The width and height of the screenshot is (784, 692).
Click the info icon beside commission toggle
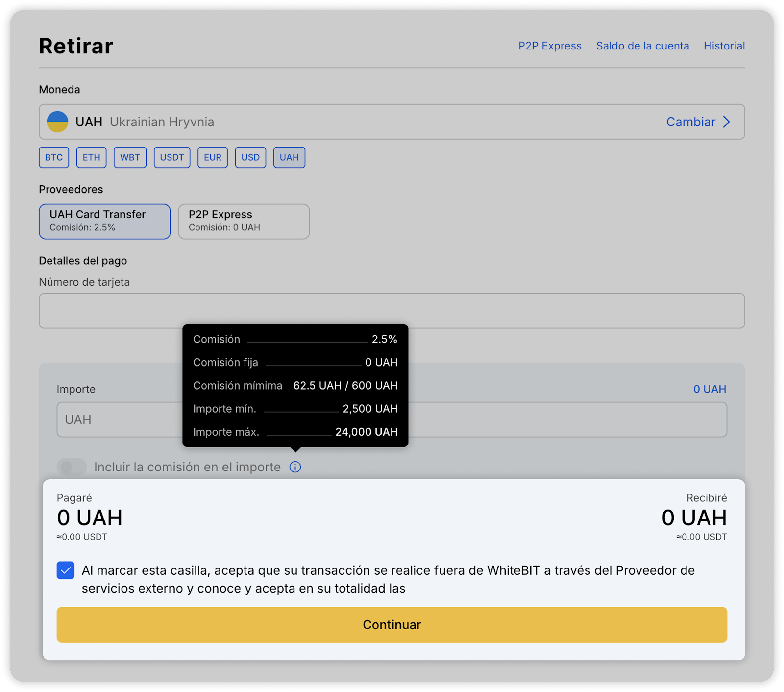[295, 467]
